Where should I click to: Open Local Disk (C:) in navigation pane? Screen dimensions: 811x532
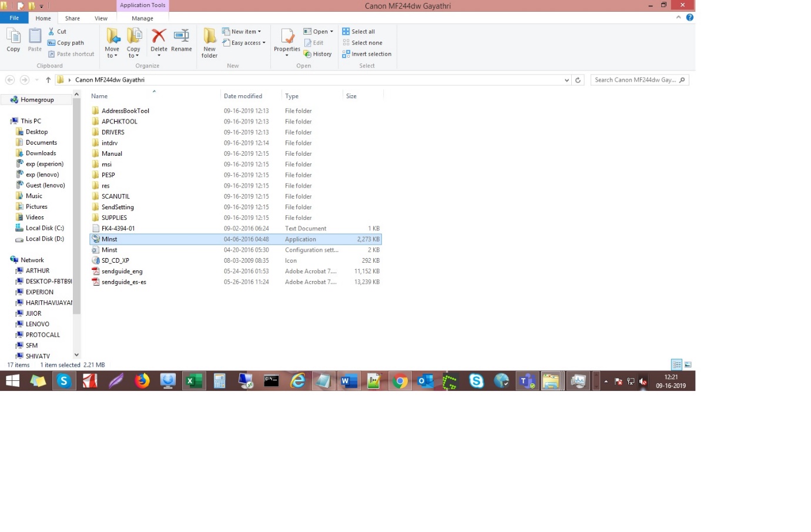(45, 228)
